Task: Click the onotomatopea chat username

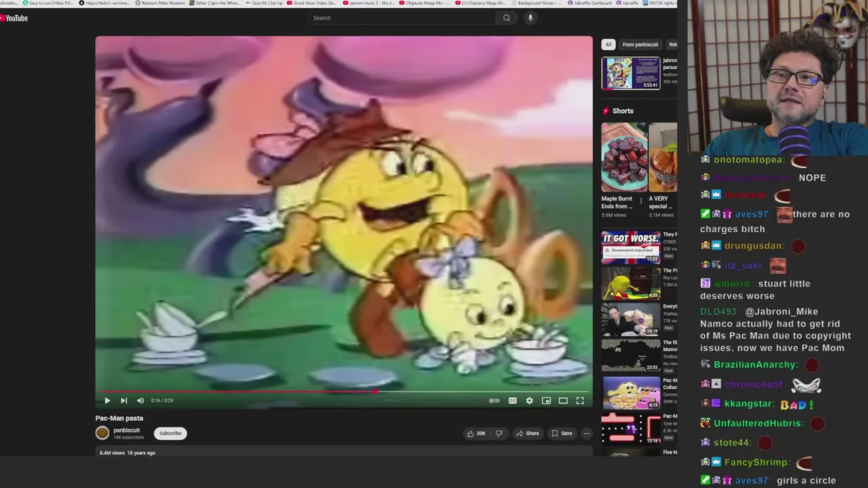Action: (x=749, y=160)
